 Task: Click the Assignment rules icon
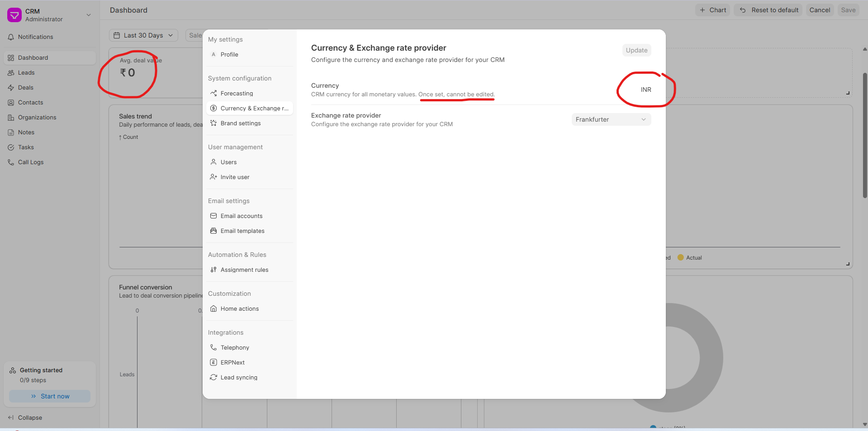(213, 270)
